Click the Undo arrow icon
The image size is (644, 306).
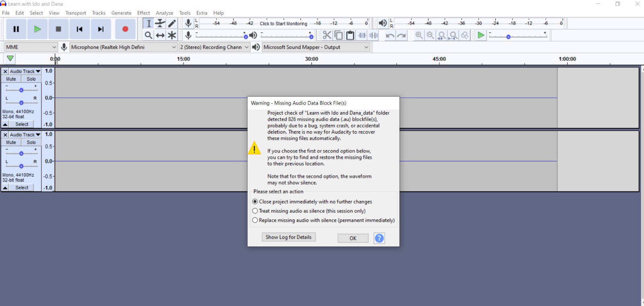click(x=390, y=35)
